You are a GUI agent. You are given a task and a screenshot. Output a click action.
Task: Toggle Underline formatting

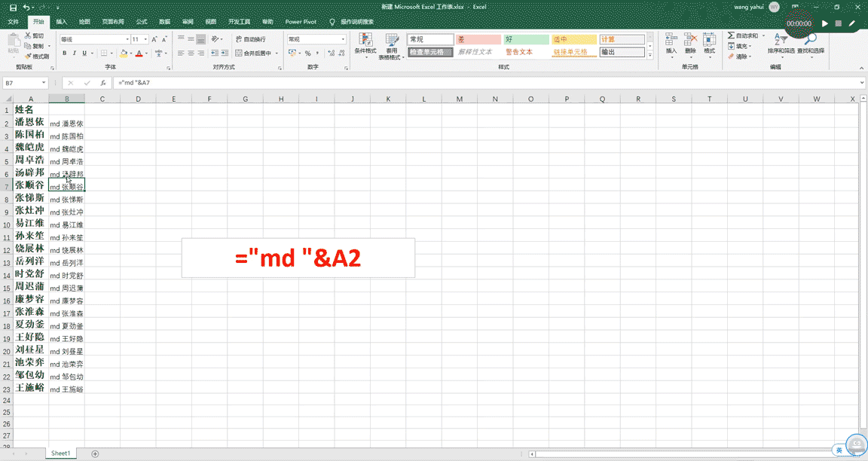pos(84,53)
